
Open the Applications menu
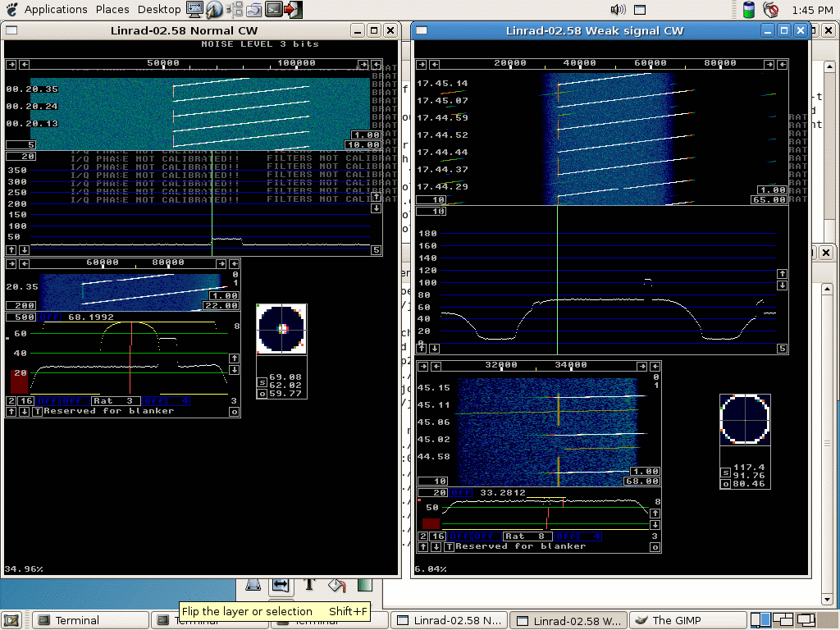[x=56, y=9]
